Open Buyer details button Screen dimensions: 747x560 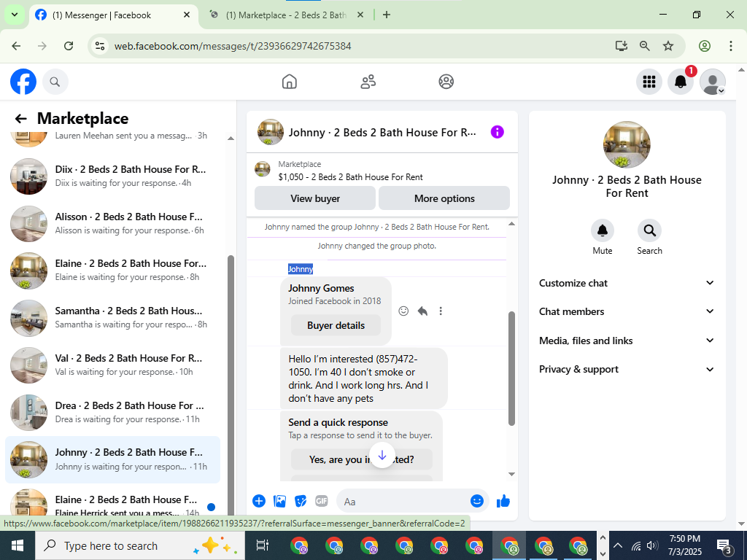336,325
